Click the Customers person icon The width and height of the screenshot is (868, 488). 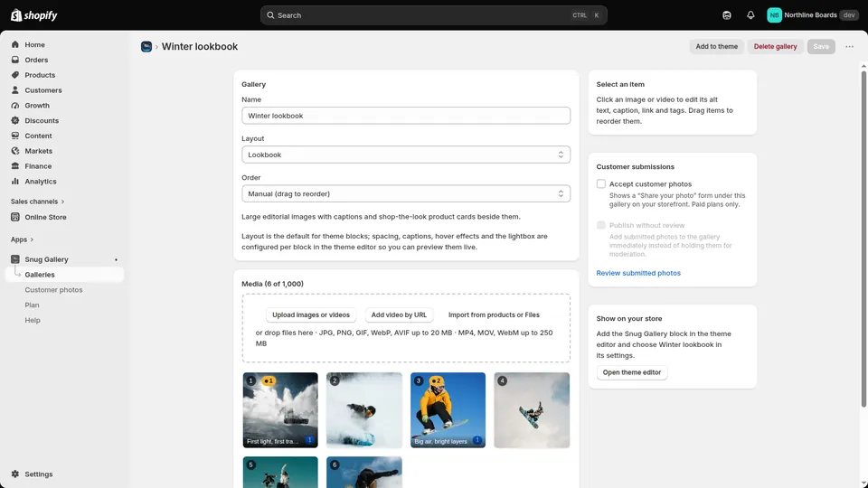tap(15, 90)
